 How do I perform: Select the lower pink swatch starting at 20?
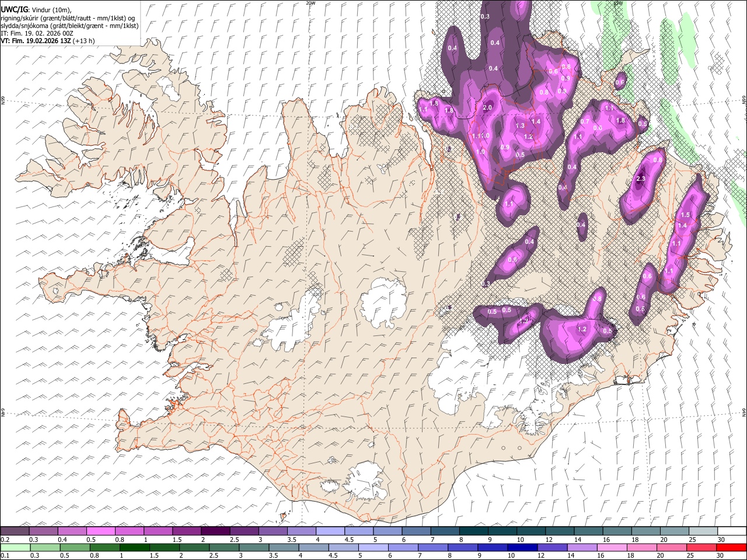pos(671,547)
